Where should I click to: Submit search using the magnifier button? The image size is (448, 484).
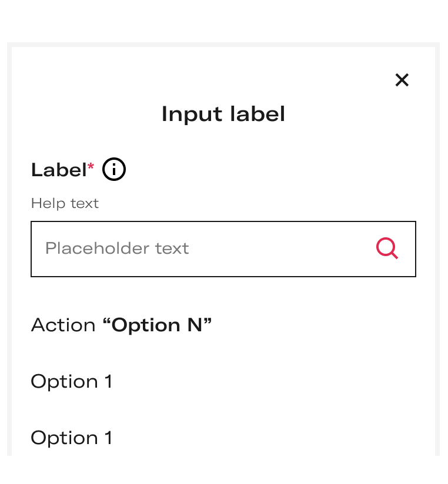(x=387, y=248)
